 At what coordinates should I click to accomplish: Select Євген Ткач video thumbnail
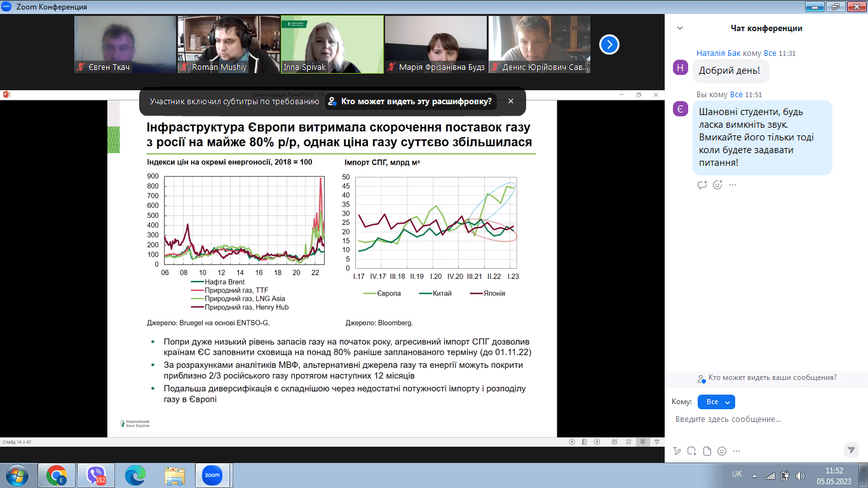(125, 44)
